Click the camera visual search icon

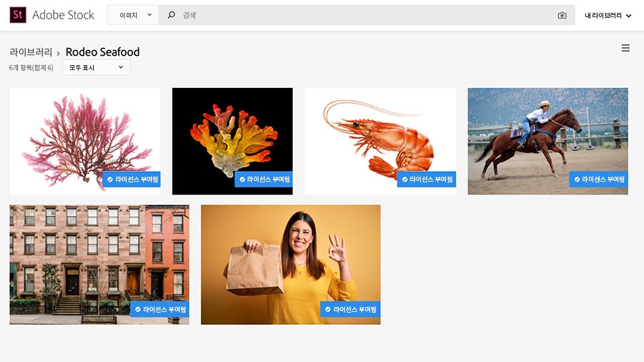coord(562,16)
